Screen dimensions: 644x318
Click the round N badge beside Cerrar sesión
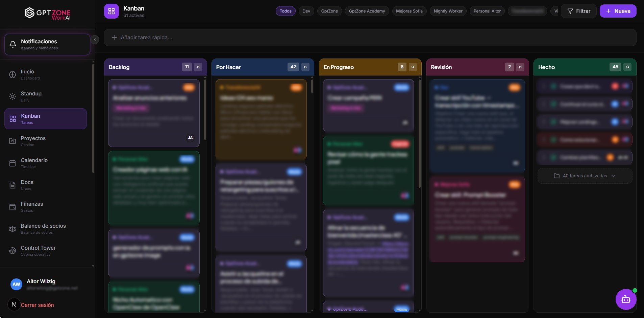pyautogui.click(x=14, y=304)
